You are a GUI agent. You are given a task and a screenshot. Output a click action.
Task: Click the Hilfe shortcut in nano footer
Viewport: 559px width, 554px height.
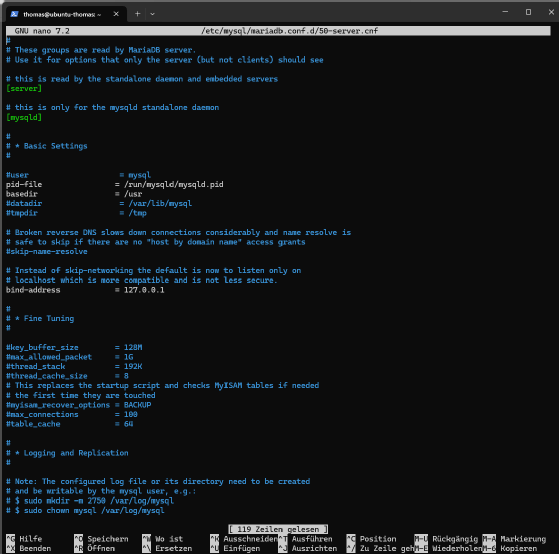(x=24, y=539)
